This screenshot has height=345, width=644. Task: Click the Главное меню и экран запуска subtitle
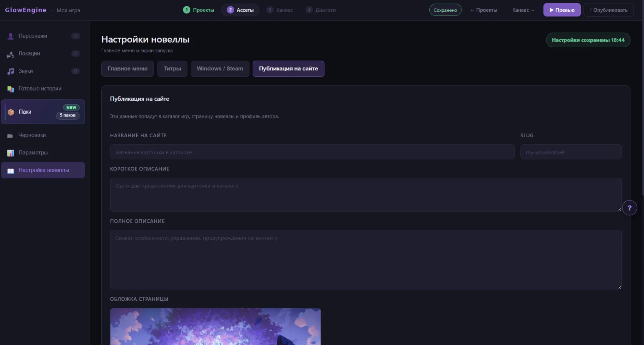pos(137,51)
